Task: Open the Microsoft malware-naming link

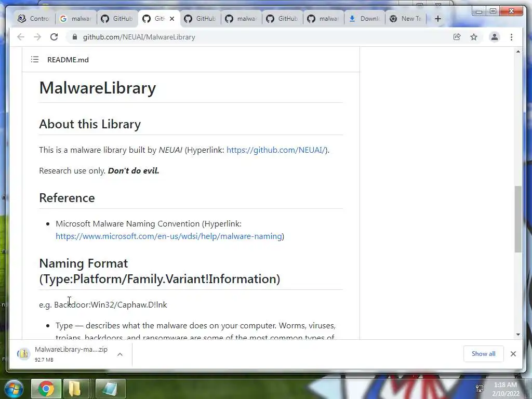Action: point(169,236)
